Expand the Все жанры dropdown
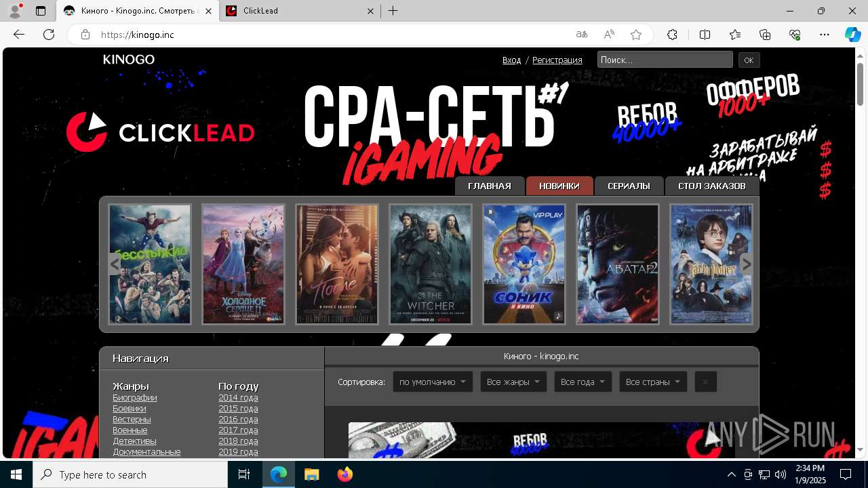 [513, 382]
